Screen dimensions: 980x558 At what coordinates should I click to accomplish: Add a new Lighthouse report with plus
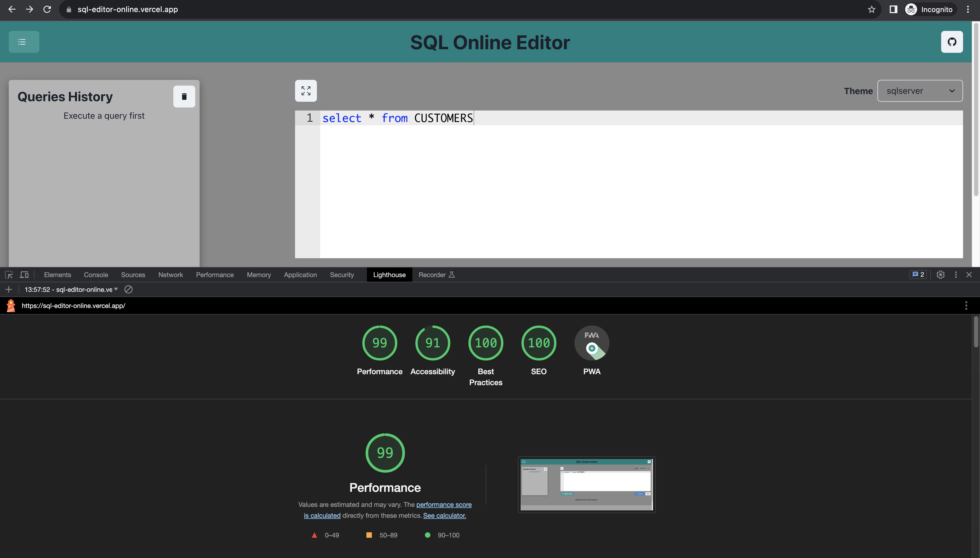click(9, 290)
